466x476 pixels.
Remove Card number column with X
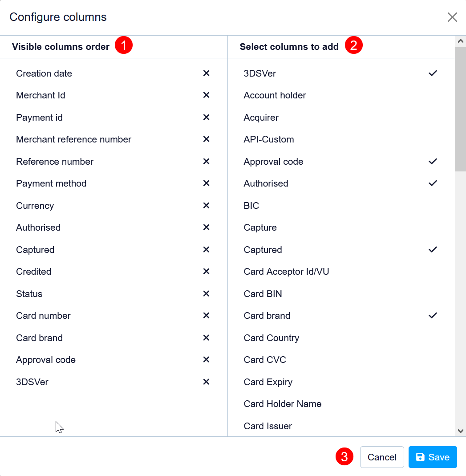tap(206, 315)
